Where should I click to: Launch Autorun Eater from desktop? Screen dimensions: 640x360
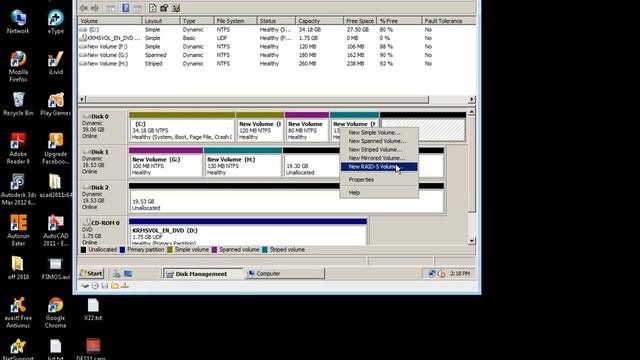(x=18, y=231)
